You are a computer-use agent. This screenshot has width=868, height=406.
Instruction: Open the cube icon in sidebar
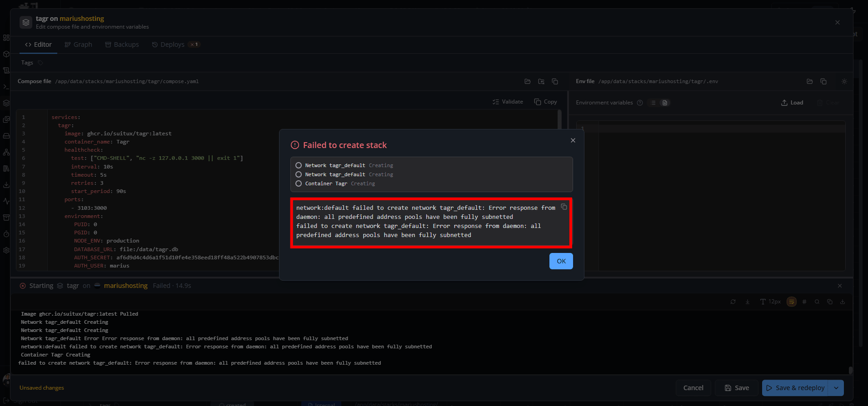(6, 54)
